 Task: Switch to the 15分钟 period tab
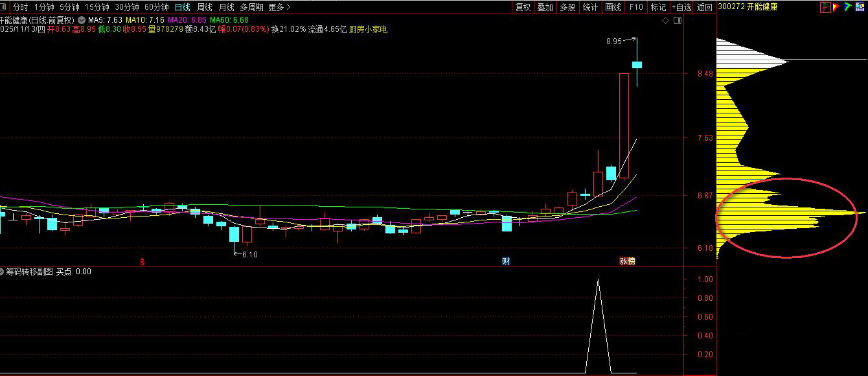point(97,7)
